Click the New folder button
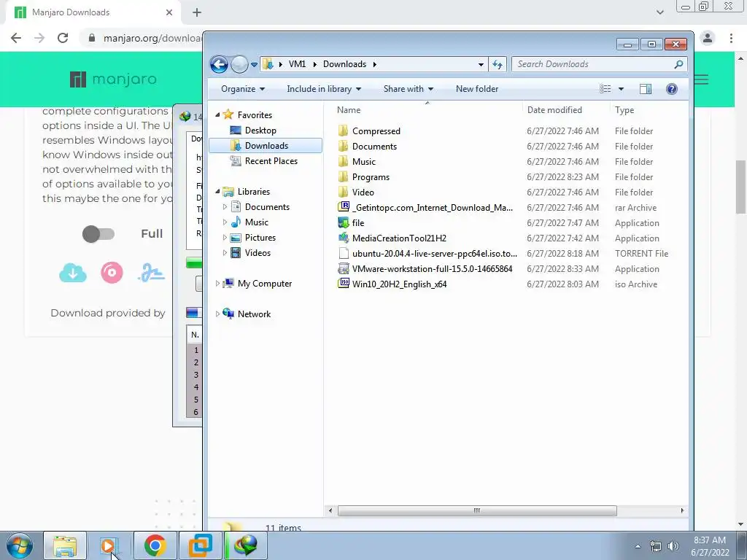 click(x=477, y=89)
